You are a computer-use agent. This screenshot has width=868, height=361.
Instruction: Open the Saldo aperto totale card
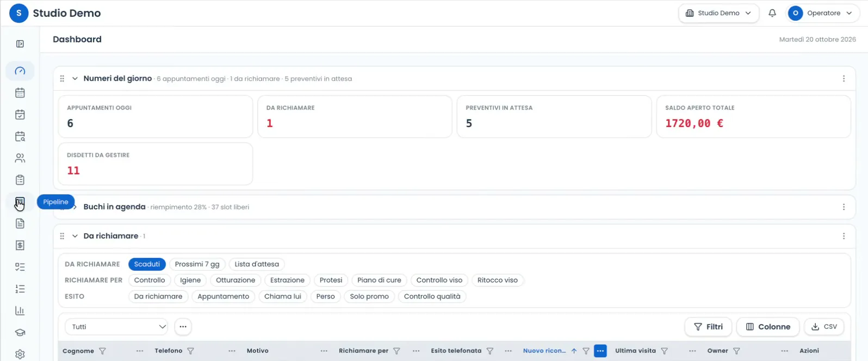[x=754, y=116]
